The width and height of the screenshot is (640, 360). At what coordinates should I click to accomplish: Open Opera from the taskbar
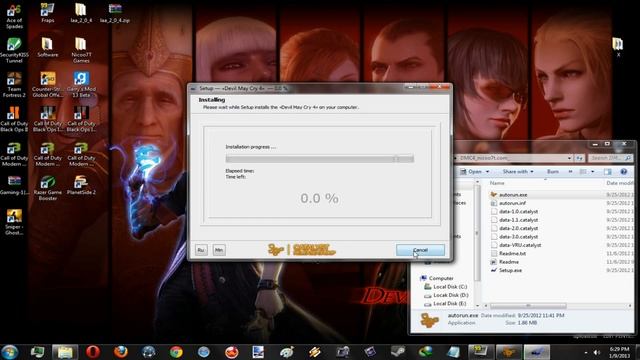coord(93,352)
